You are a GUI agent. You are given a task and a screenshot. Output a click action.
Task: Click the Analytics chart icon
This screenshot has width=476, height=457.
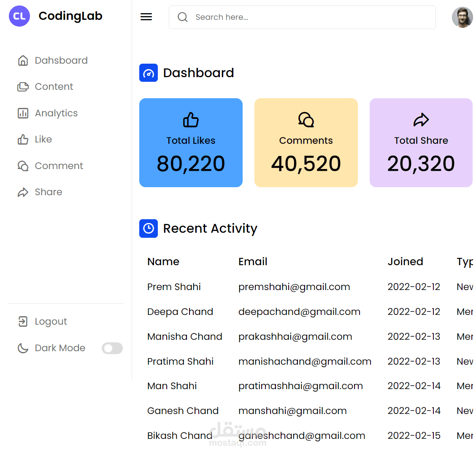(x=23, y=113)
